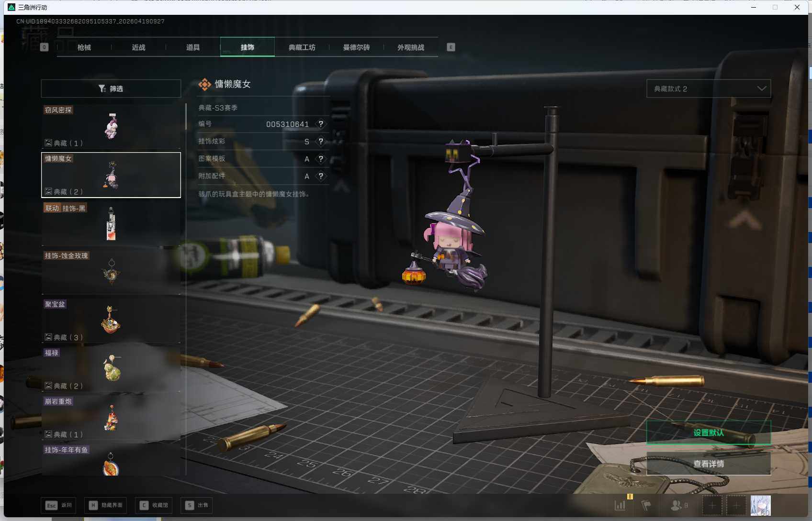Switch to the 典藏工坊 tab
Image resolution: width=812 pixels, height=521 pixels.
click(302, 47)
